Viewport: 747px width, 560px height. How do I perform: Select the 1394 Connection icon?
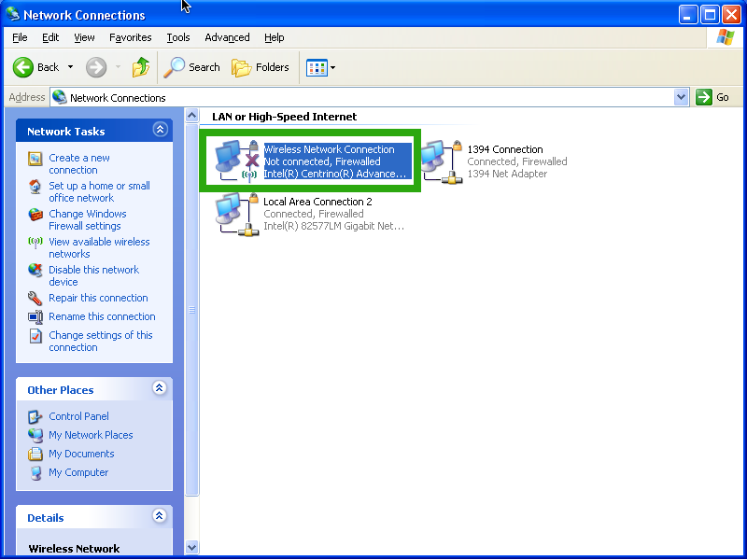[x=438, y=162]
